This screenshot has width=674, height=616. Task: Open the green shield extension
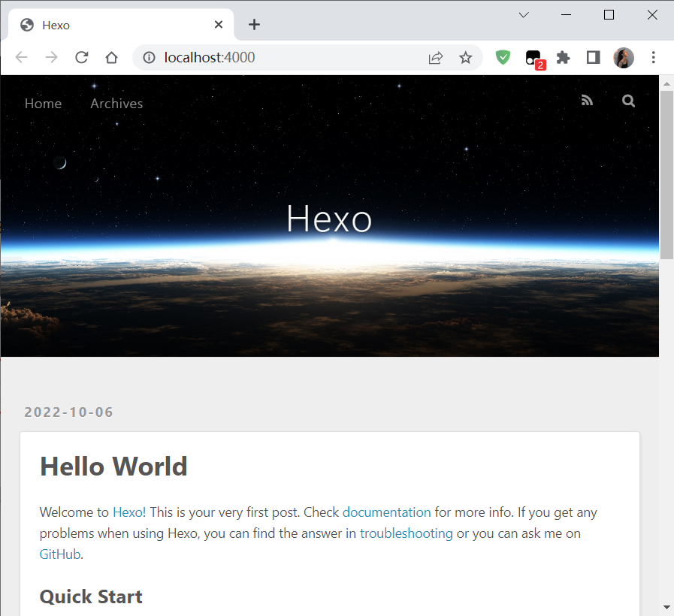pos(503,57)
